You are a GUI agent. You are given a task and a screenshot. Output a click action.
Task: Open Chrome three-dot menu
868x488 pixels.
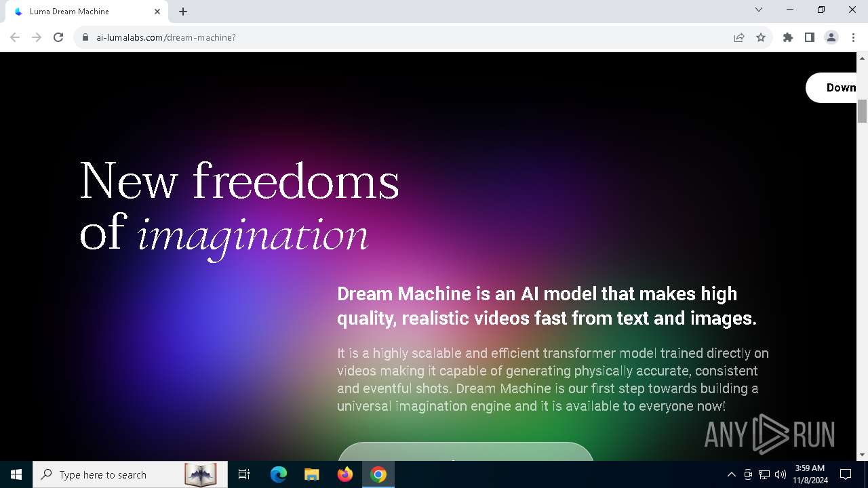click(x=853, y=37)
